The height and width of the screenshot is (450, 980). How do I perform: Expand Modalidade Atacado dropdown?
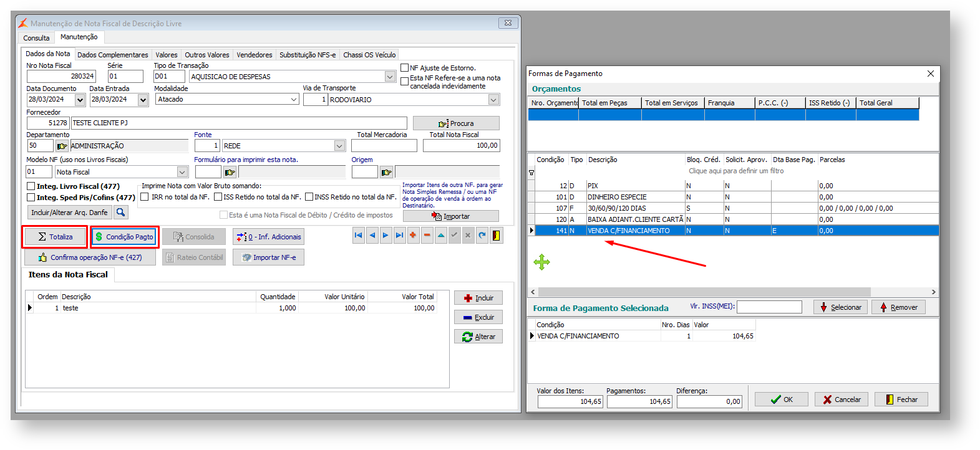pyautogui.click(x=294, y=100)
